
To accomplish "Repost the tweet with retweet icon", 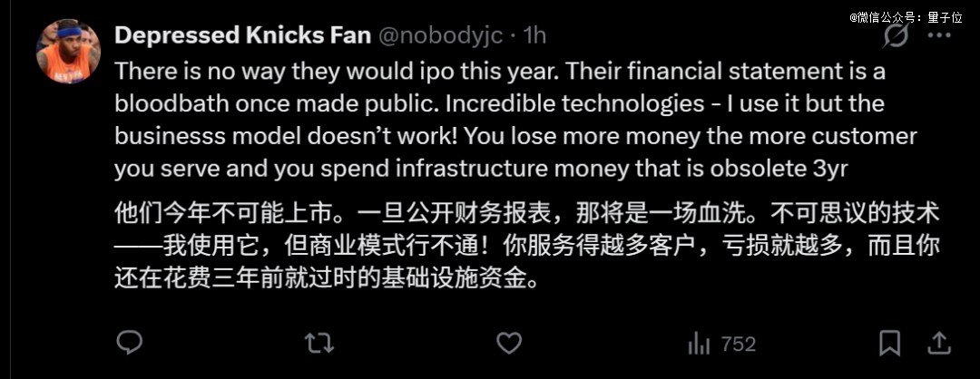I will pyautogui.click(x=318, y=343).
